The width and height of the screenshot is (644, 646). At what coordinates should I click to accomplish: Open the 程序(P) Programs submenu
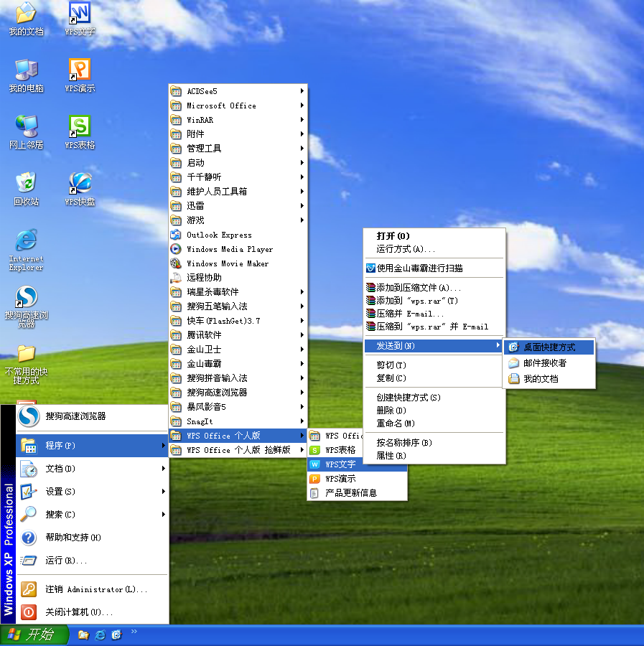(92, 445)
